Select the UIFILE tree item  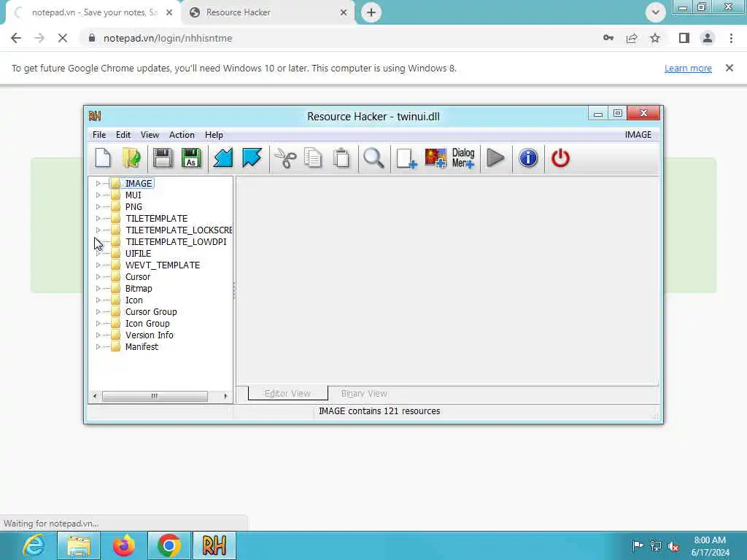click(138, 253)
